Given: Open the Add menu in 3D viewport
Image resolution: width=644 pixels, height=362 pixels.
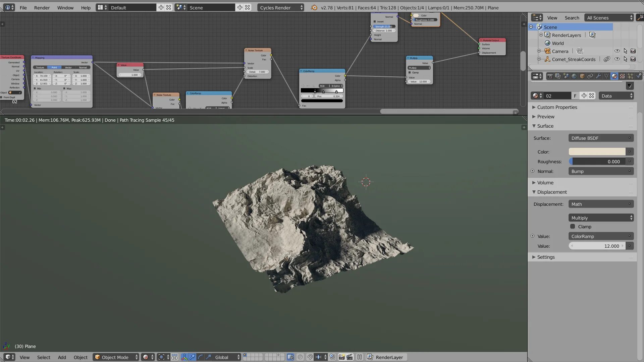Looking at the screenshot, I should pyautogui.click(x=62, y=357).
